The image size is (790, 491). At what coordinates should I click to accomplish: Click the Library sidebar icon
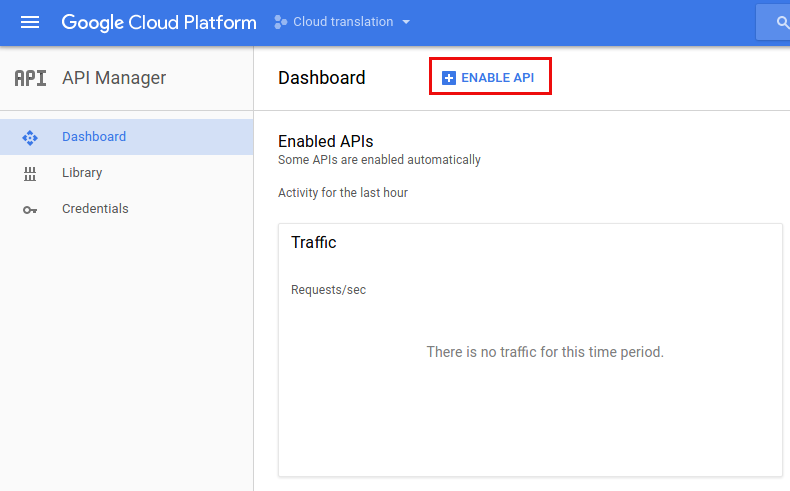tap(30, 174)
